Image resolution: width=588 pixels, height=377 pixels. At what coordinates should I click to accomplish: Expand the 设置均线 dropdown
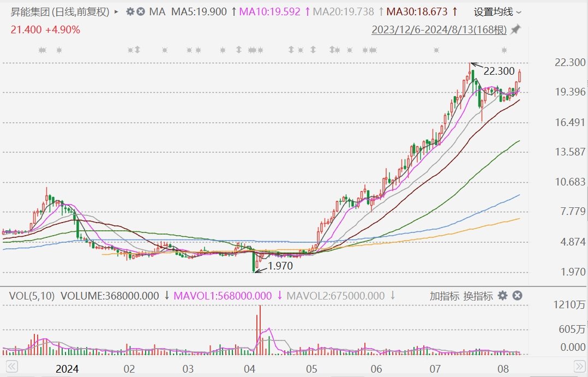tap(497, 11)
